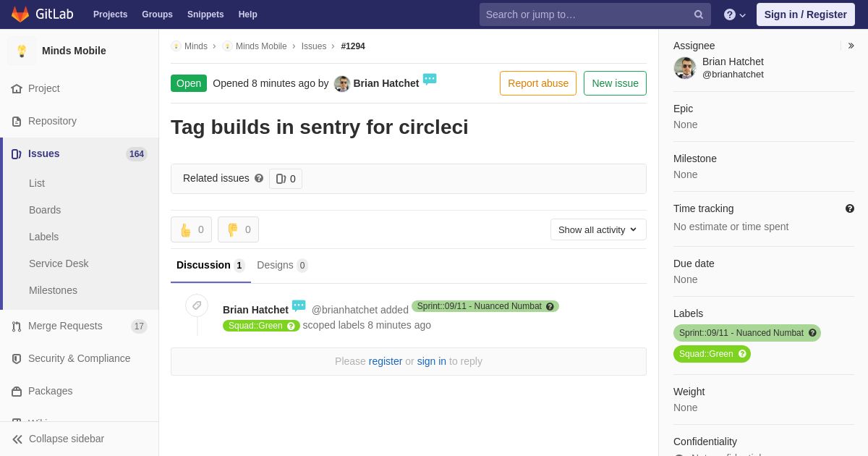The image size is (868, 456).
Task: Click the Related issues help icon
Action: [x=259, y=178]
